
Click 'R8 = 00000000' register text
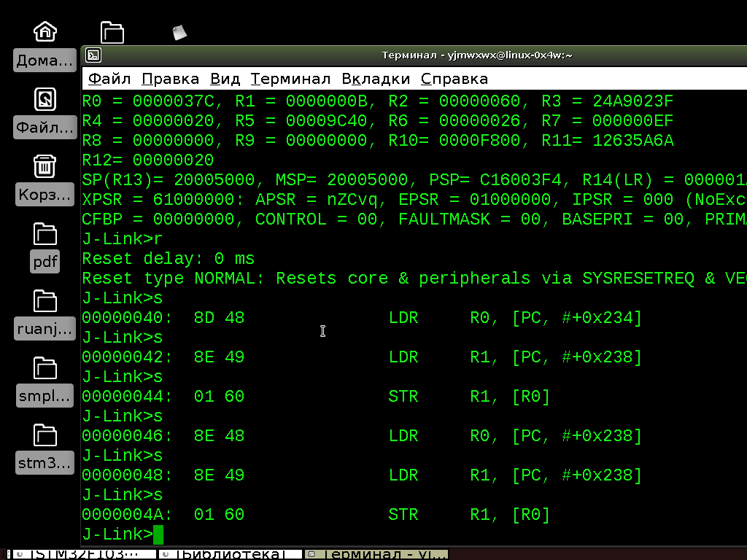(x=152, y=141)
